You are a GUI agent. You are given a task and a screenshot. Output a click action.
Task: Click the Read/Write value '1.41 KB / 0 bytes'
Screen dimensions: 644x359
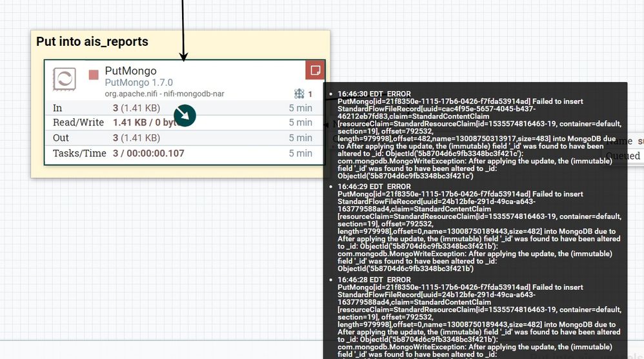point(145,123)
